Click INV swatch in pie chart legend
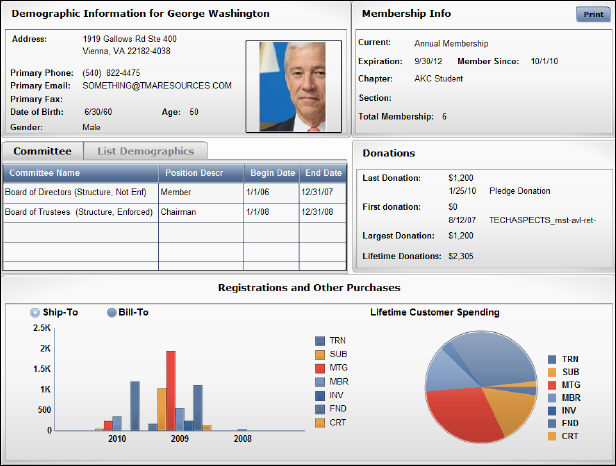The width and height of the screenshot is (616, 466). click(552, 411)
